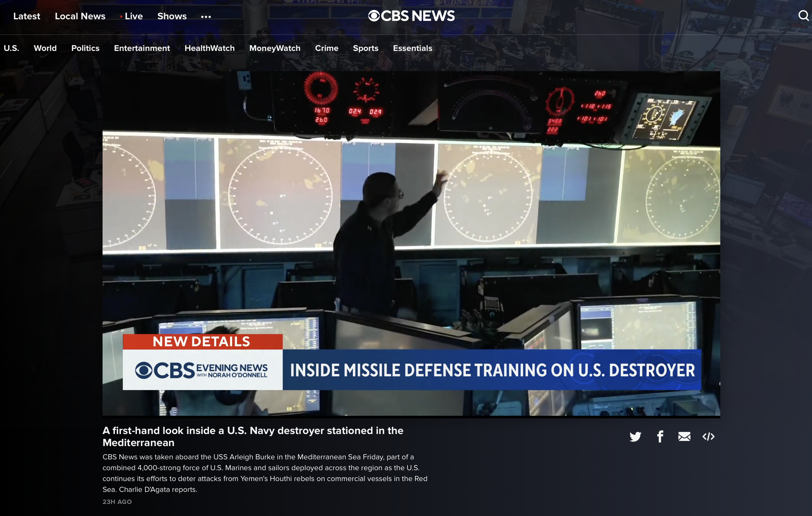This screenshot has width=812, height=516.
Task: Click the search magnifier icon
Action: click(804, 15)
